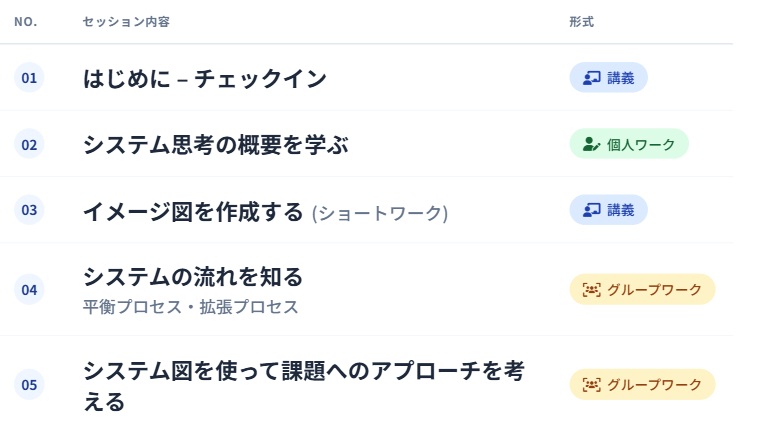Click the lecture icon in session 03 badge
The image size is (758, 429).
(592, 210)
